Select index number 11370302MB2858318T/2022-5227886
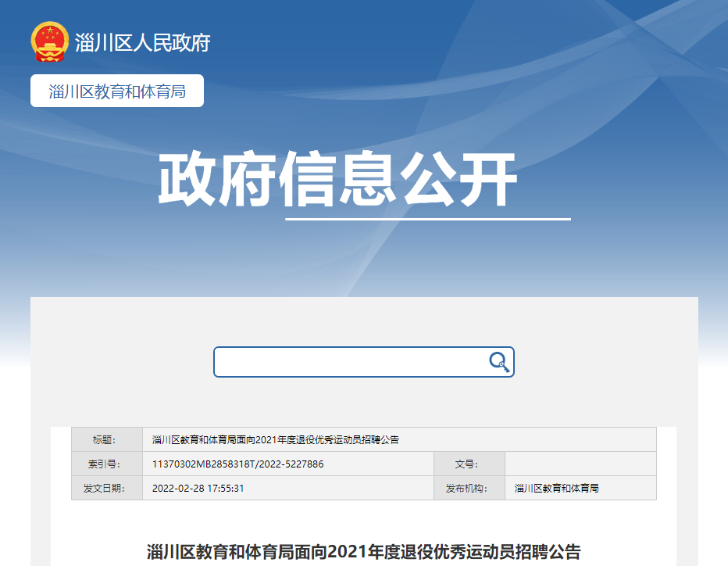 [x=237, y=464]
